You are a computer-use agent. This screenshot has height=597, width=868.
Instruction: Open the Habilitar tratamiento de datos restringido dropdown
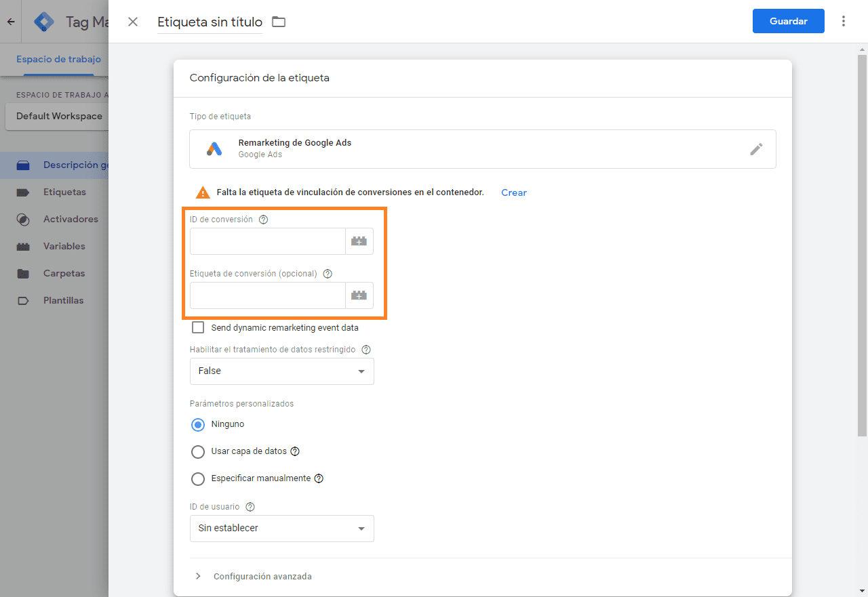coord(281,371)
